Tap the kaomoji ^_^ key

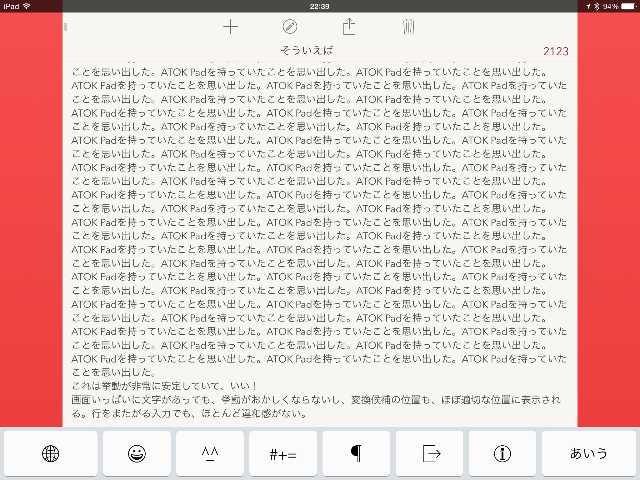click(x=210, y=453)
